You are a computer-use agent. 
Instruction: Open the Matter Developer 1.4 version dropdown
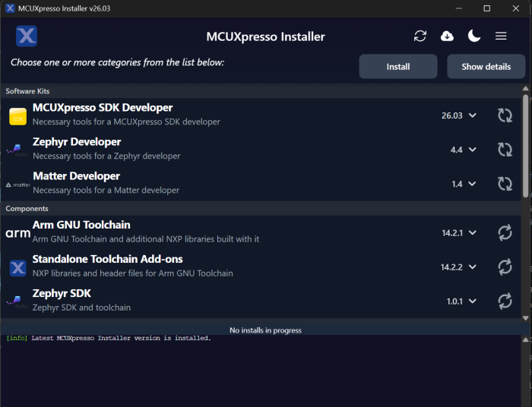(x=464, y=184)
